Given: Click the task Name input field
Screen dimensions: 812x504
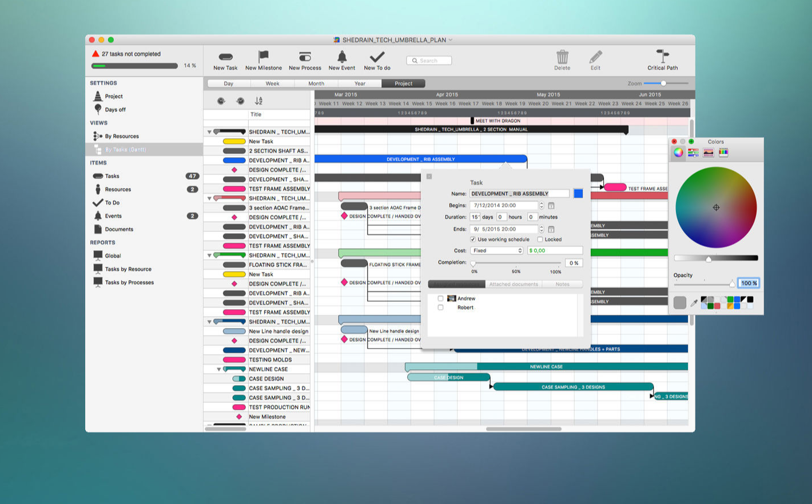Looking at the screenshot, I should click(519, 194).
